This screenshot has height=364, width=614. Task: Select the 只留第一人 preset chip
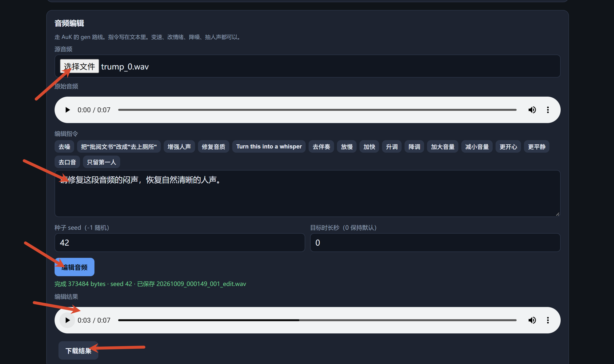[x=101, y=162]
